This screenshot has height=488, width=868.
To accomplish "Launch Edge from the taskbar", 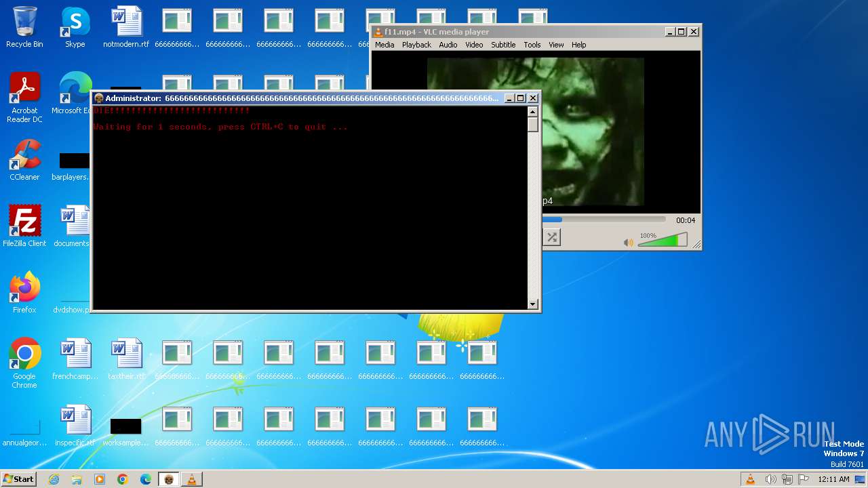I will coord(146,479).
